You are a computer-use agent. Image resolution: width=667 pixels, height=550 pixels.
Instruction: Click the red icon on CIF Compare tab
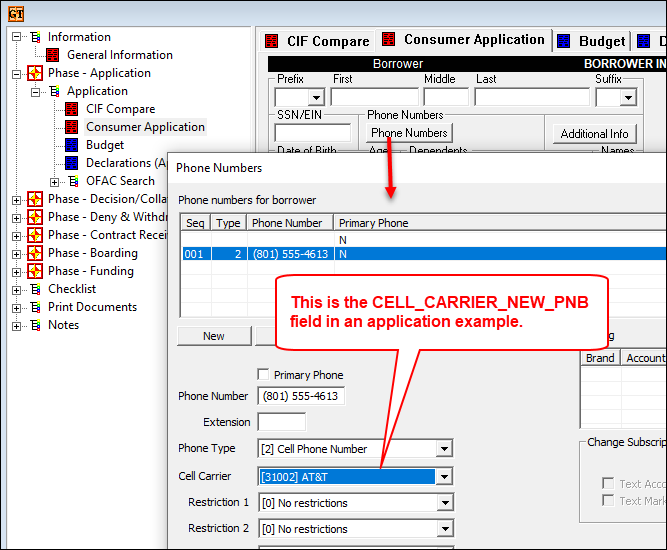pyautogui.click(x=271, y=41)
